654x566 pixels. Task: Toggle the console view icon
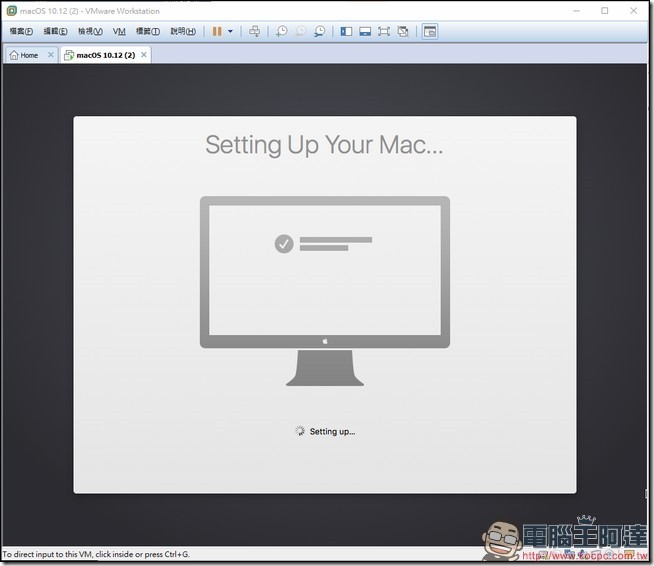430,31
